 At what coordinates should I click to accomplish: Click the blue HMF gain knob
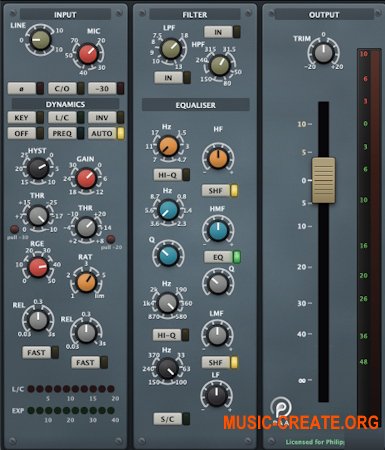pyautogui.click(x=218, y=230)
